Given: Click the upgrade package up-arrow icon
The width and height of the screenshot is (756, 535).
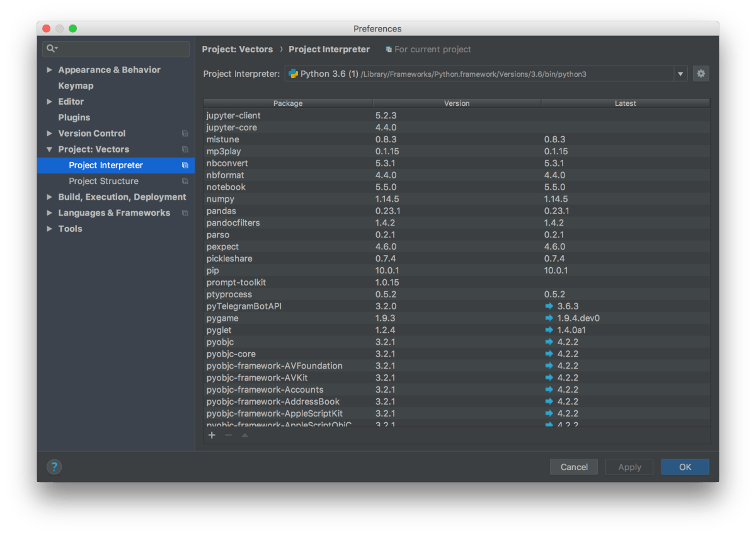Looking at the screenshot, I should 244,435.
